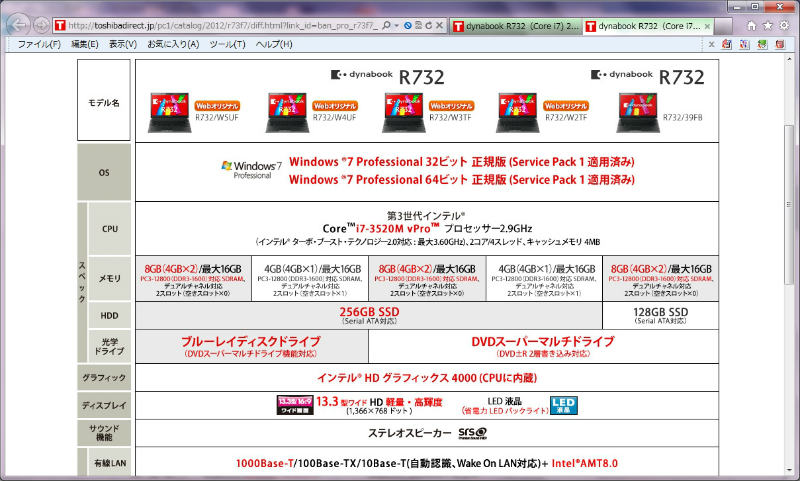This screenshot has width=800, height=481.
Task: Close the active dynabook R732 tab
Action: 707,26
